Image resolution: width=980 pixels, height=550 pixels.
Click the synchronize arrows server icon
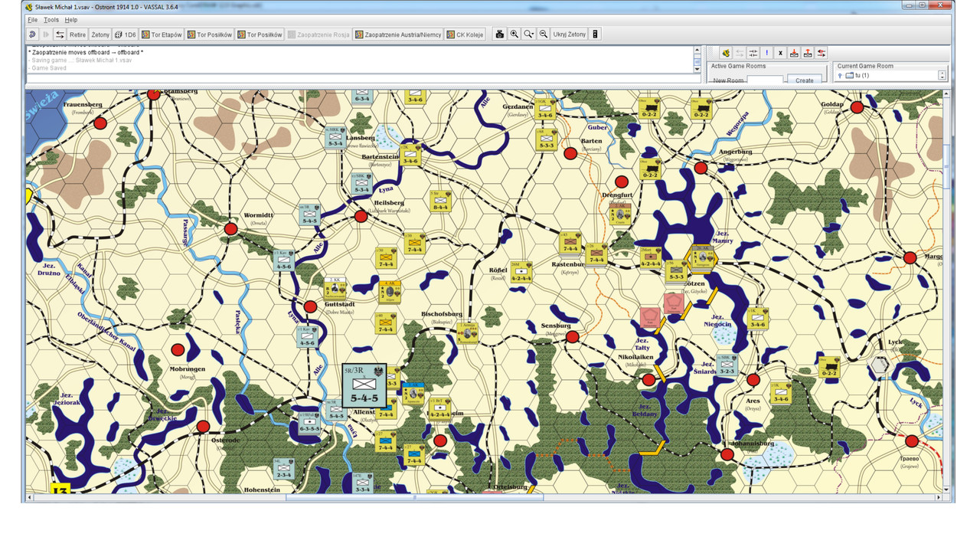point(740,53)
